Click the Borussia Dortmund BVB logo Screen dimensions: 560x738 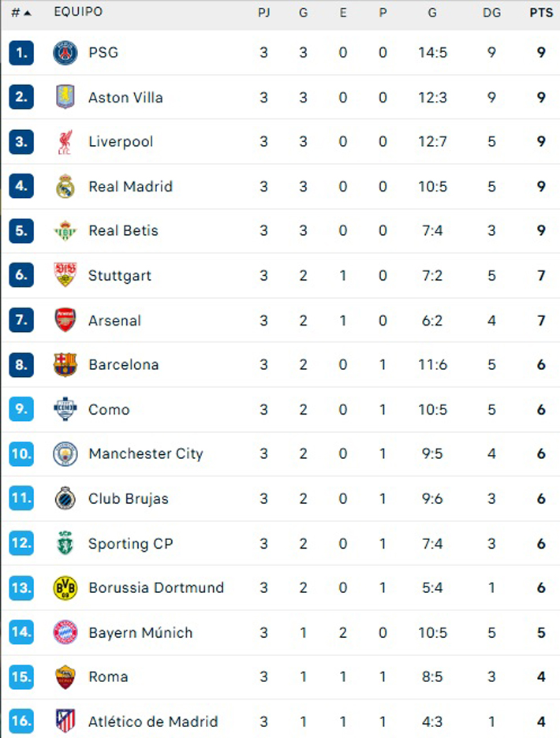point(65,588)
